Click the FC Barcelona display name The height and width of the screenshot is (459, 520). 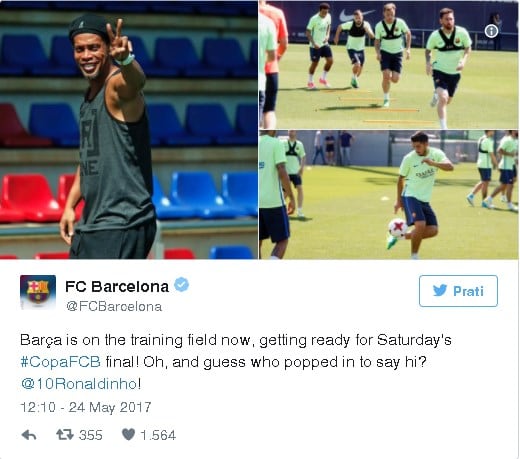[x=117, y=286]
